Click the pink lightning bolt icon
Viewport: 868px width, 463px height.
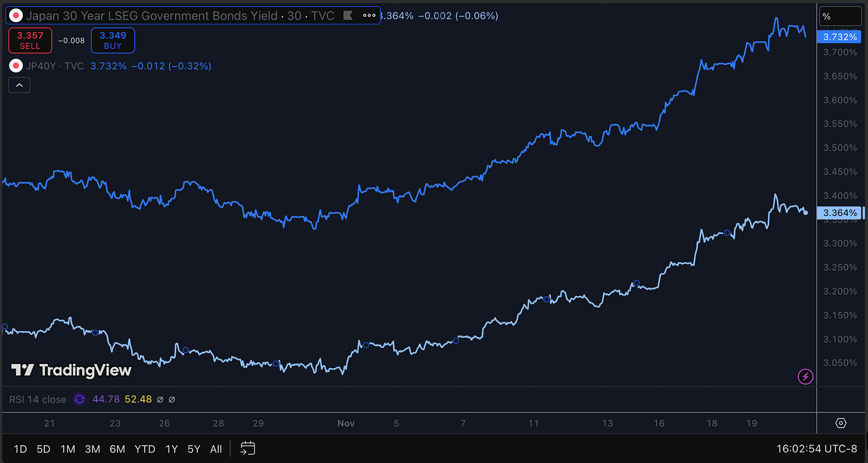pos(805,376)
